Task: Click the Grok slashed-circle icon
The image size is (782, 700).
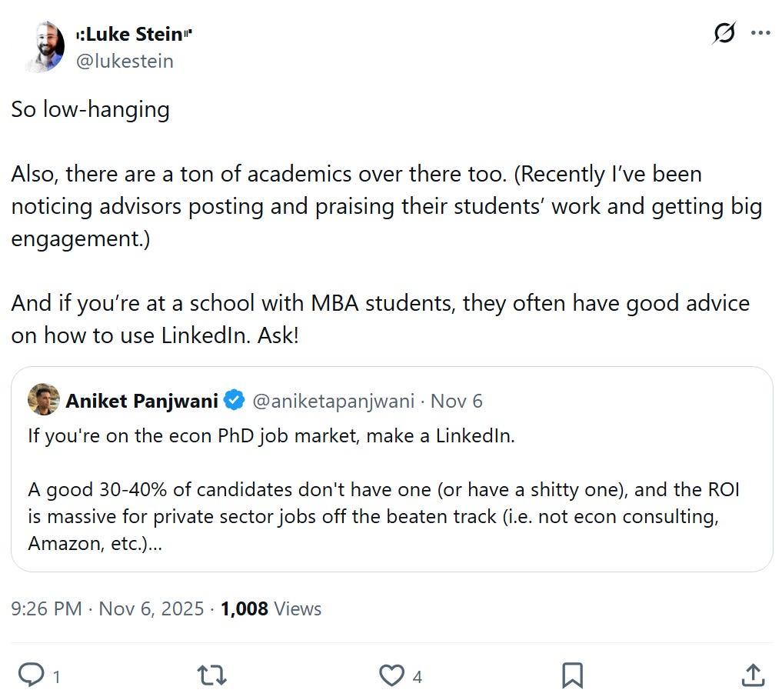Action: tap(724, 33)
